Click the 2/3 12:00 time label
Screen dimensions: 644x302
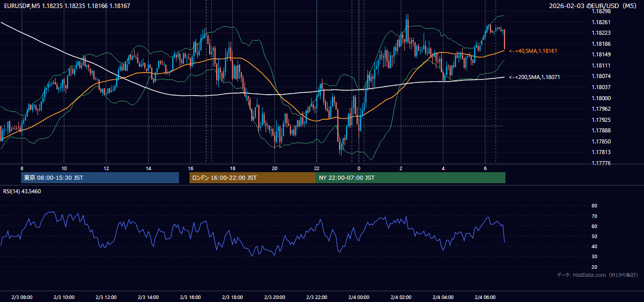pos(106,297)
